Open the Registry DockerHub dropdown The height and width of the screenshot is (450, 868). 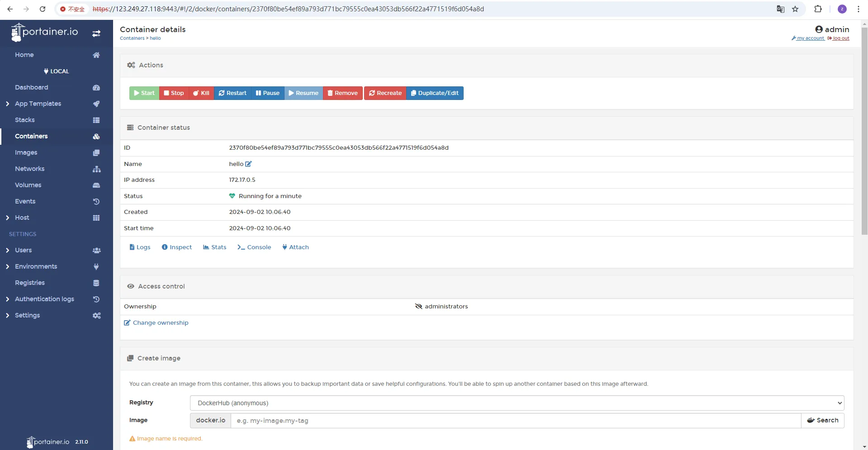(517, 403)
